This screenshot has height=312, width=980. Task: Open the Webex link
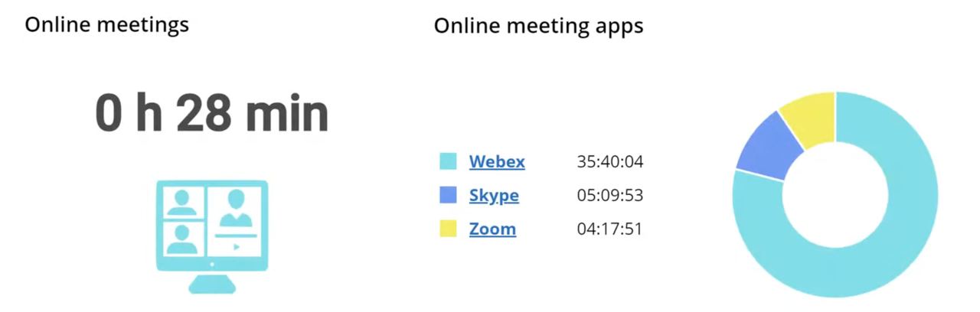(497, 161)
